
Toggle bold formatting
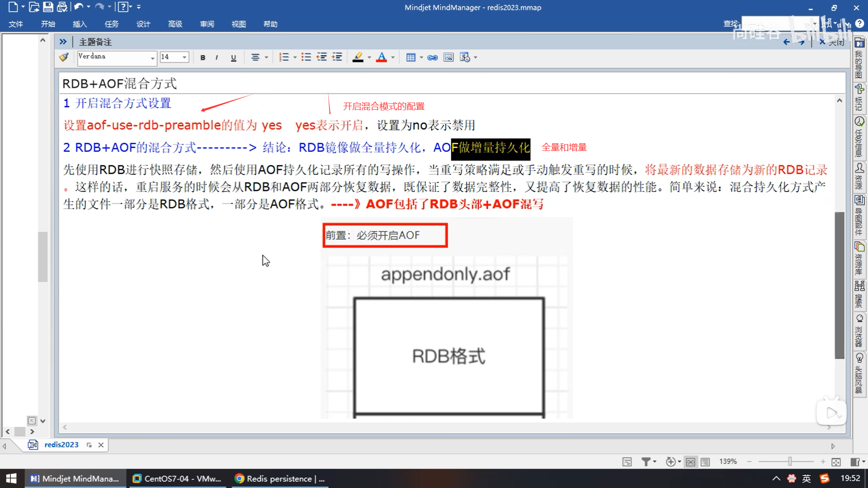point(203,57)
